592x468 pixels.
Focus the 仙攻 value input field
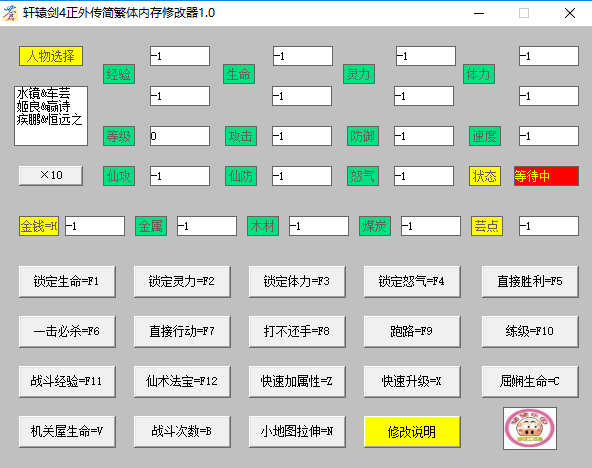tap(180, 176)
